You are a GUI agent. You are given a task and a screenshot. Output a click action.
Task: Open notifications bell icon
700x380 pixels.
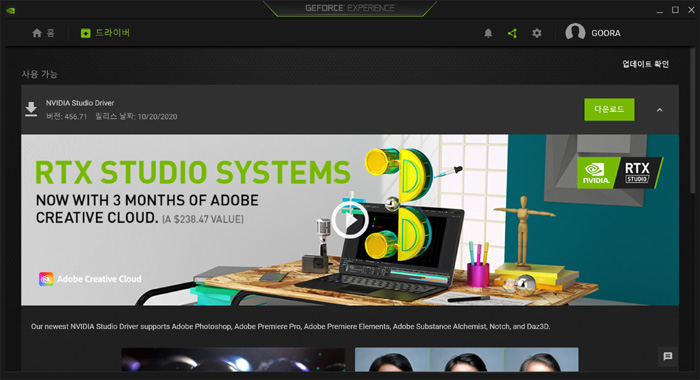(x=488, y=33)
